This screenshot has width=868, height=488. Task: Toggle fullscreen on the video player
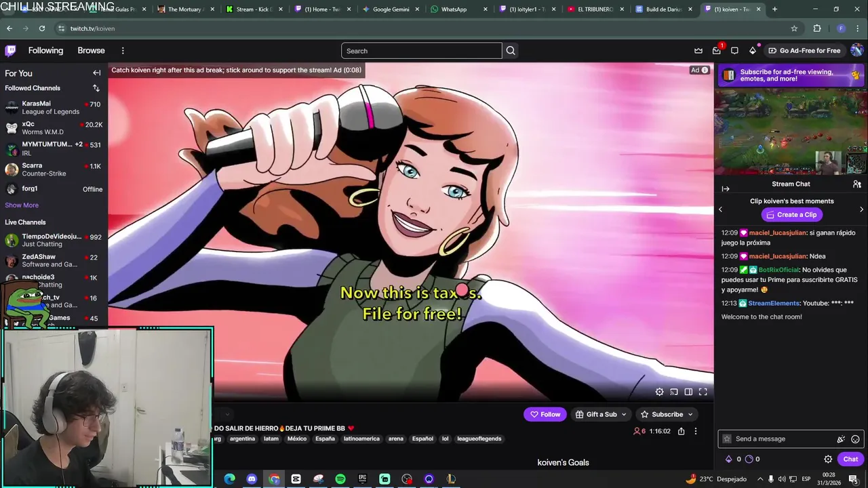click(703, 392)
